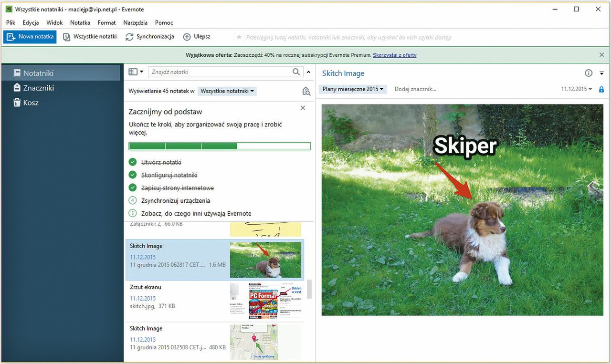Image resolution: width=611 pixels, height=364 pixels.
Task: Follow the Skorzystaj z oferty link
Action: [x=394, y=55]
